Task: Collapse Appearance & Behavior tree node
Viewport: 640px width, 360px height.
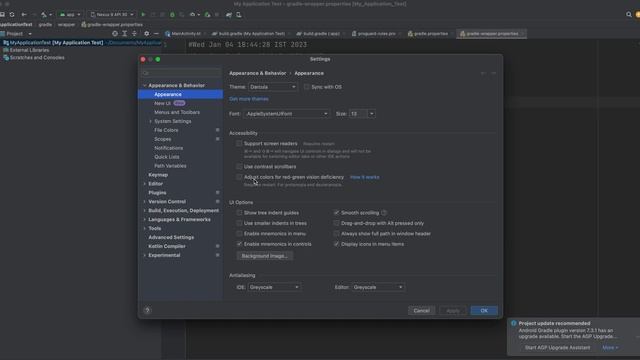Action: click(x=144, y=86)
